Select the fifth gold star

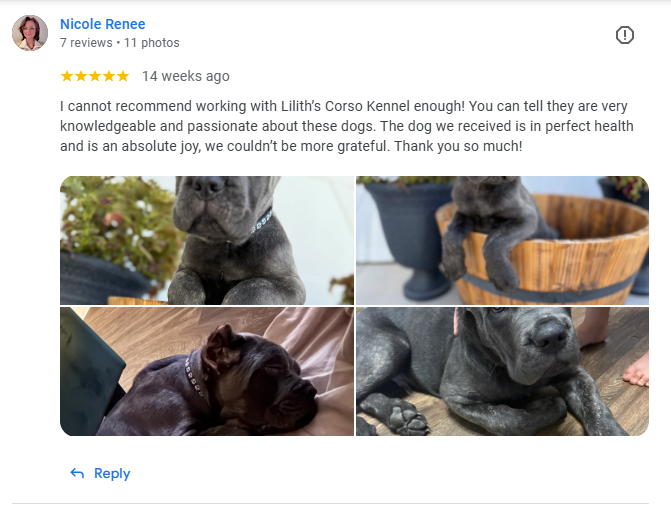123,76
